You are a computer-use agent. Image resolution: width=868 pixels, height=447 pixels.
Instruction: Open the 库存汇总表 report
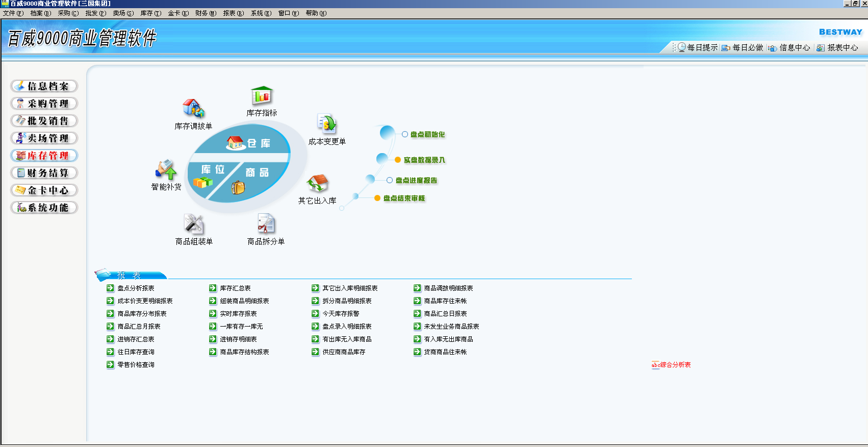235,288
